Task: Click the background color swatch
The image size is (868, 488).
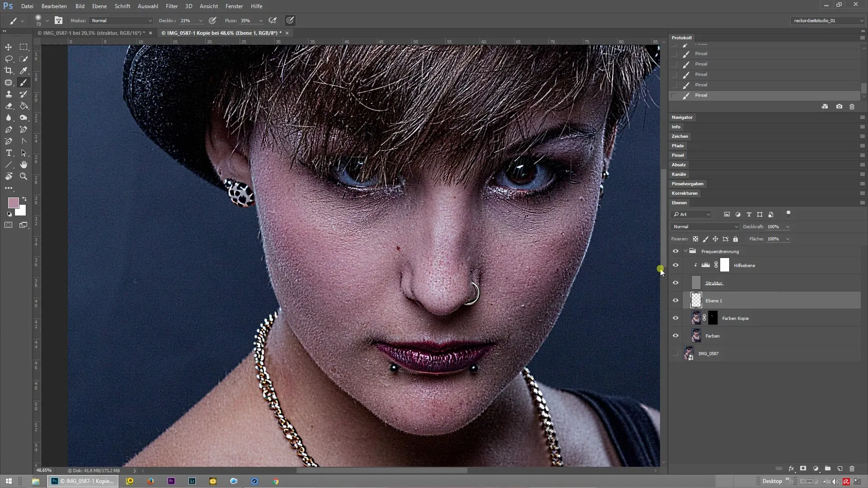Action: click(22, 211)
